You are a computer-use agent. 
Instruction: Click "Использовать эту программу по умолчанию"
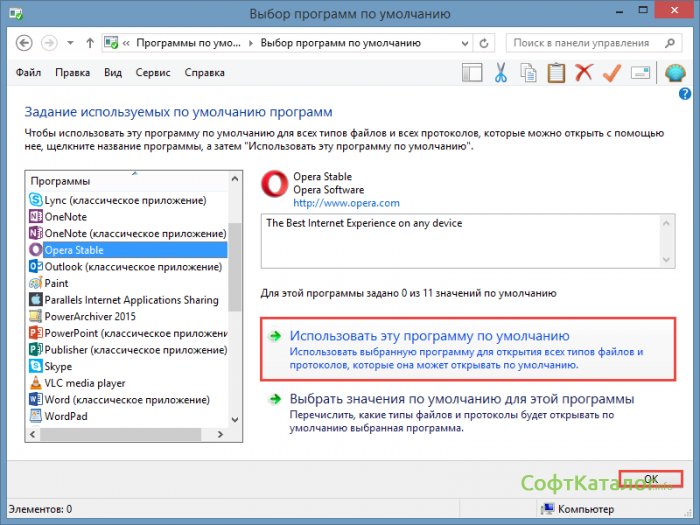coord(428,336)
